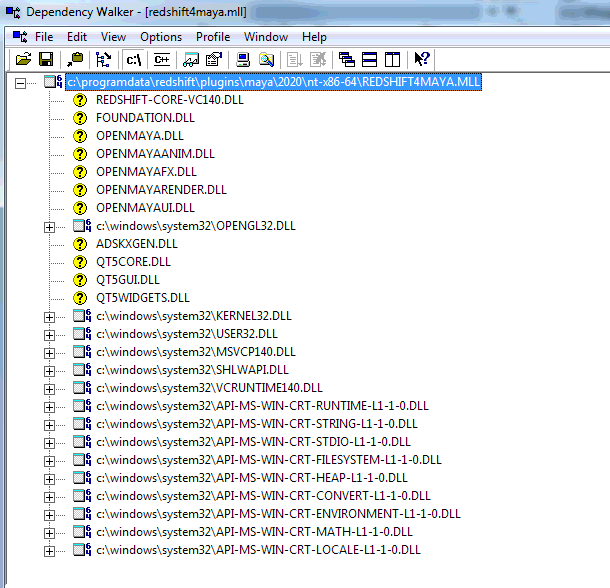The width and height of the screenshot is (610, 588).
Task: Click missing-module icon beside QT5WIDGETS.DLL
Action: click(x=80, y=298)
